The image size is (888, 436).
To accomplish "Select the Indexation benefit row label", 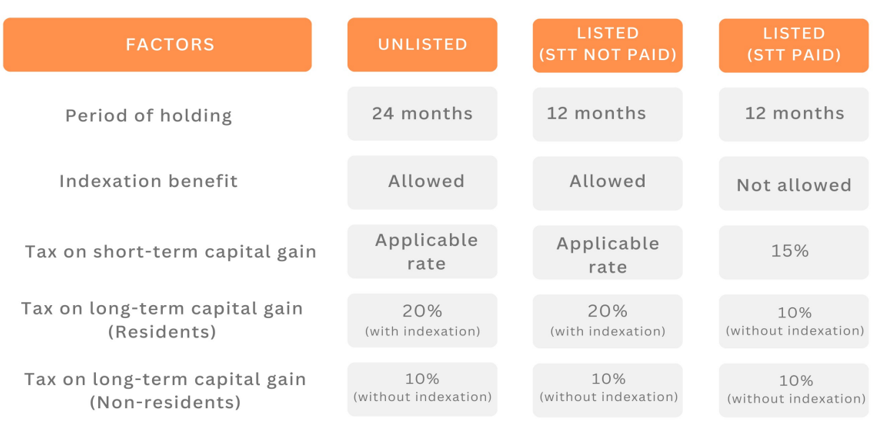I will click(148, 182).
